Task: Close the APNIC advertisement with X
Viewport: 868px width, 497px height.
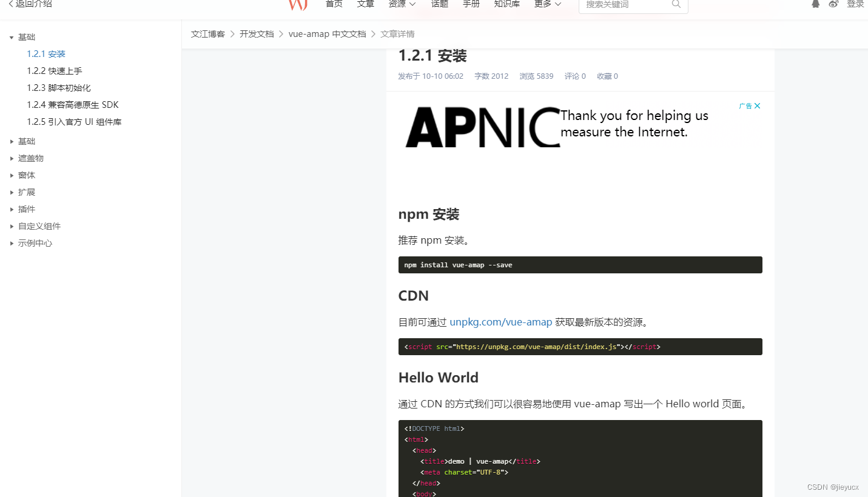Action: coord(757,105)
